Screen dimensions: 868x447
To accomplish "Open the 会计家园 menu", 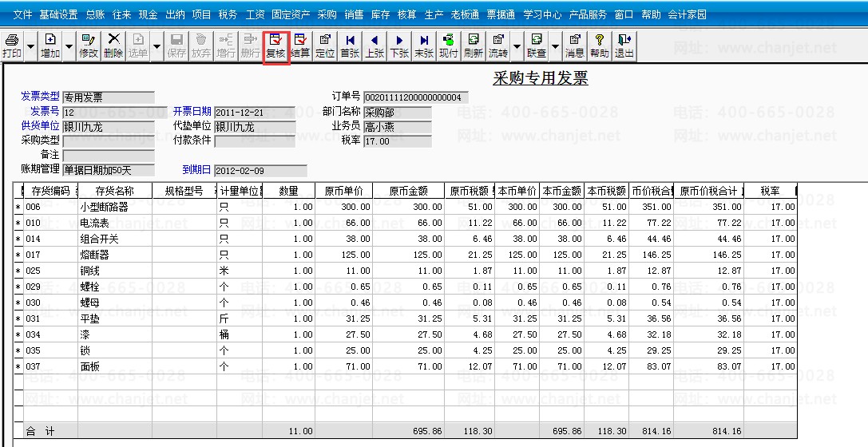I will click(x=687, y=15).
